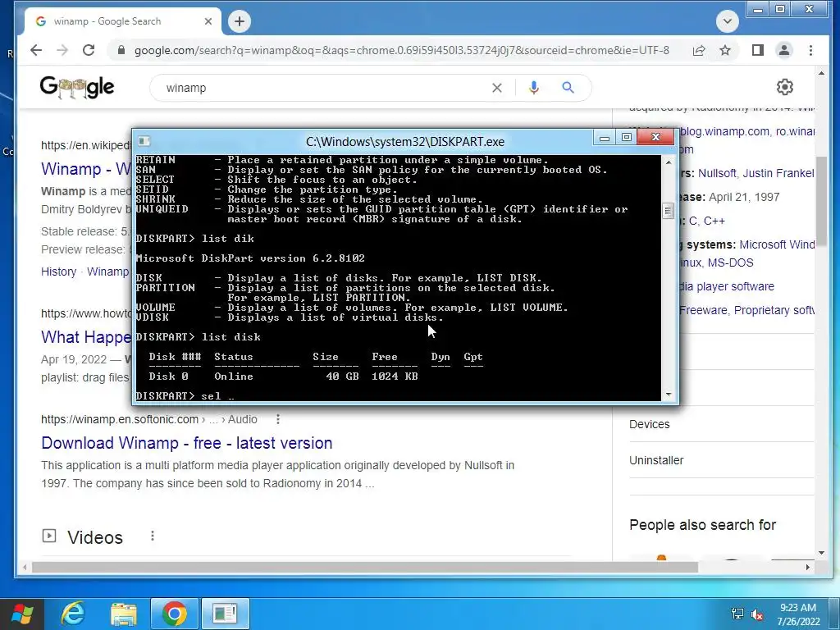Click the DISKPART vertical scrollbar thumb

click(668, 211)
